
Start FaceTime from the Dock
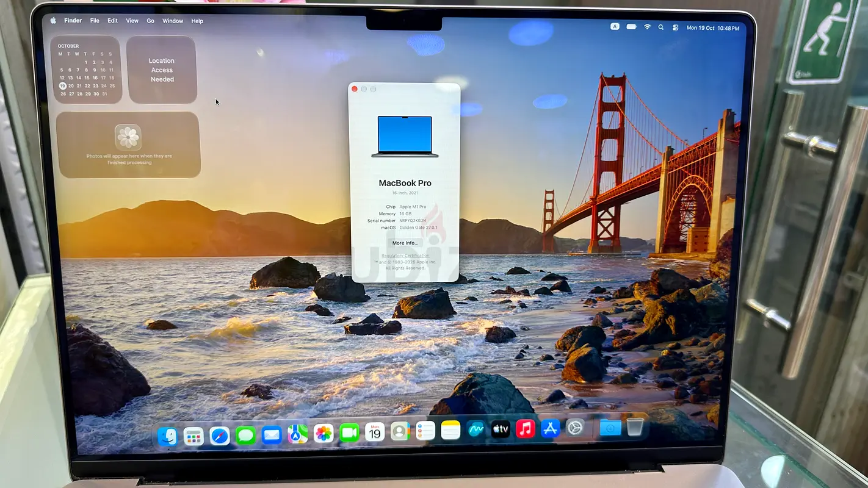tap(349, 433)
